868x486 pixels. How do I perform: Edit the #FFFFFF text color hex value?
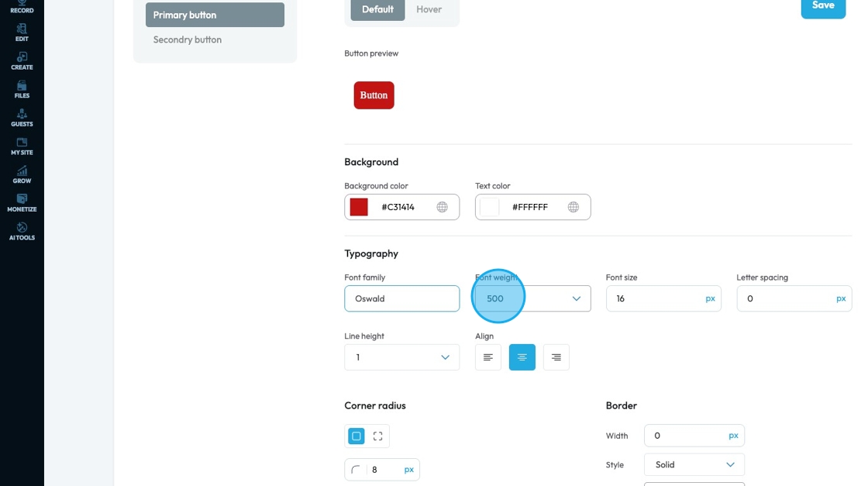(x=530, y=207)
